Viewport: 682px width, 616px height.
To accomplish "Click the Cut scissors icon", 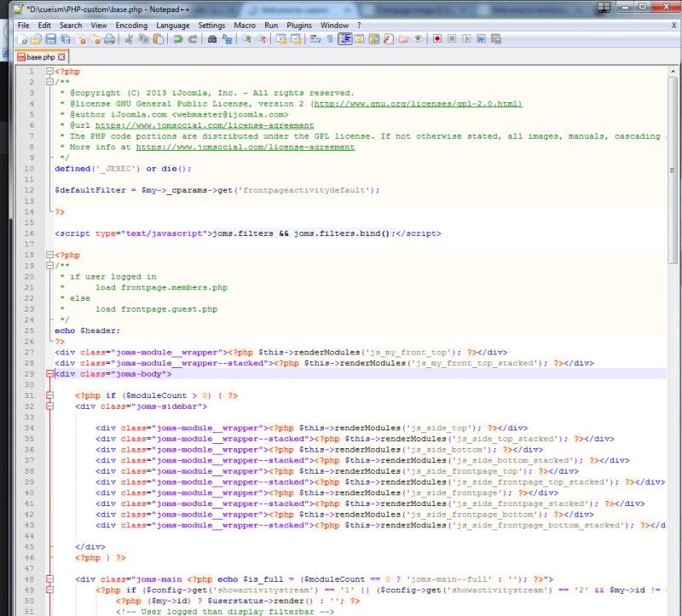I will coord(129,39).
